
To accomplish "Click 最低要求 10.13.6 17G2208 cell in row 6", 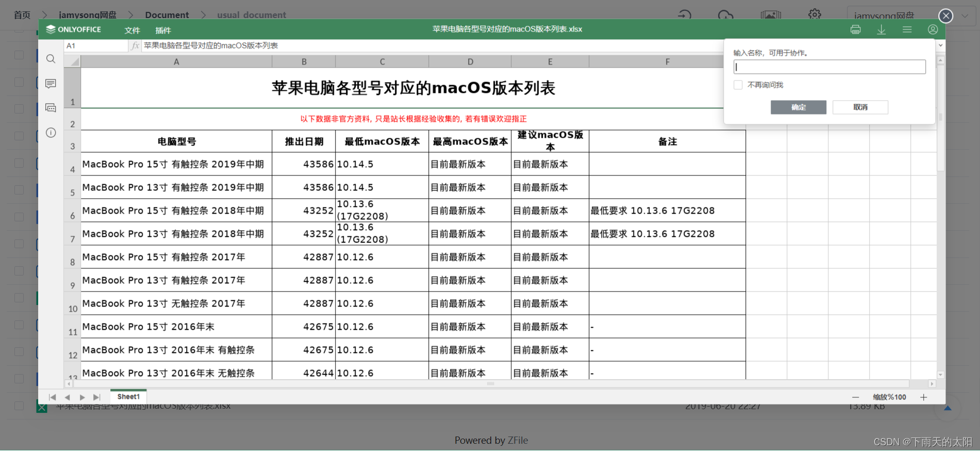I will (x=667, y=211).
